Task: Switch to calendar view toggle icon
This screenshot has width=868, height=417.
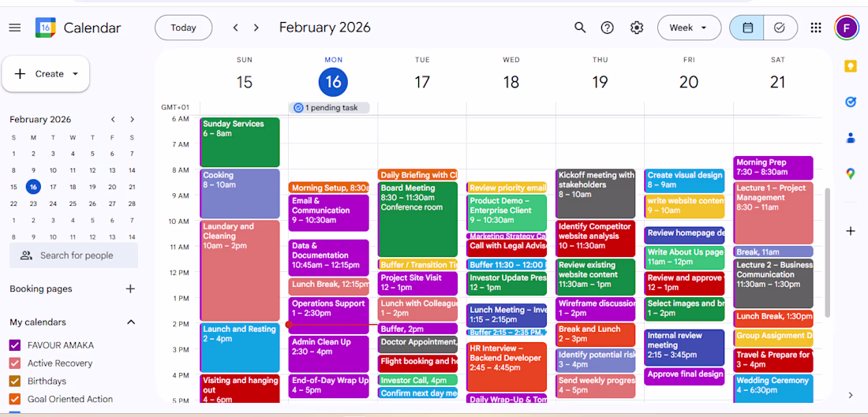Action: [747, 28]
